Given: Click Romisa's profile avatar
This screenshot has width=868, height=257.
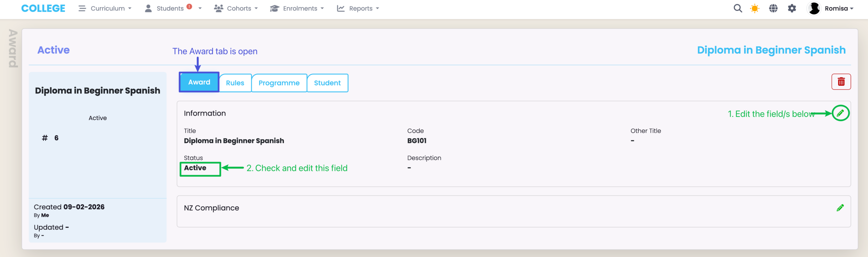Looking at the screenshot, I should click(814, 8).
